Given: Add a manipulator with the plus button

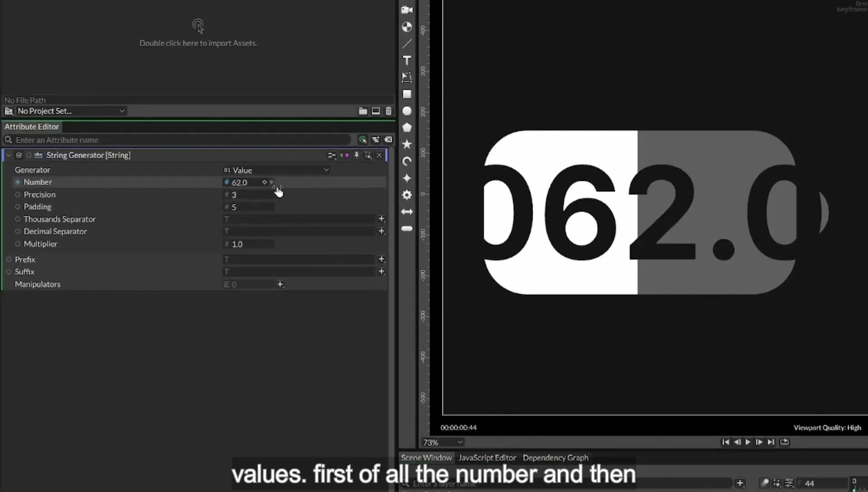Looking at the screenshot, I should 280,284.
